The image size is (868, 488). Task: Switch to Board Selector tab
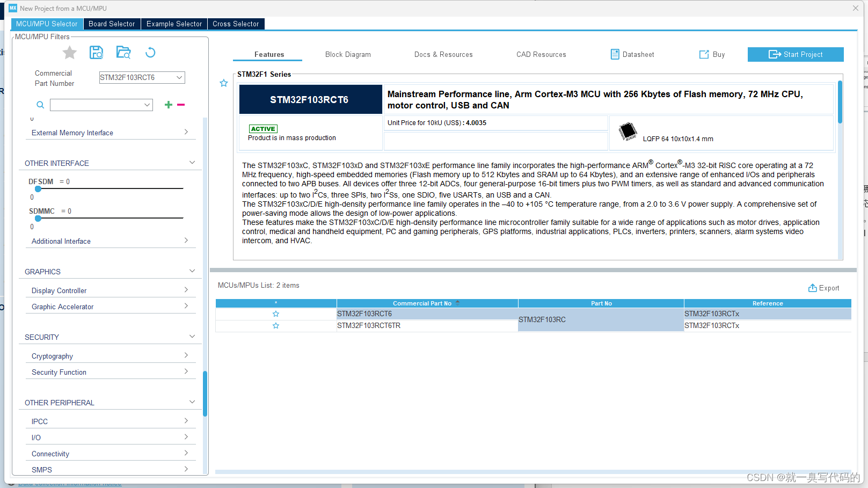pyautogui.click(x=112, y=24)
